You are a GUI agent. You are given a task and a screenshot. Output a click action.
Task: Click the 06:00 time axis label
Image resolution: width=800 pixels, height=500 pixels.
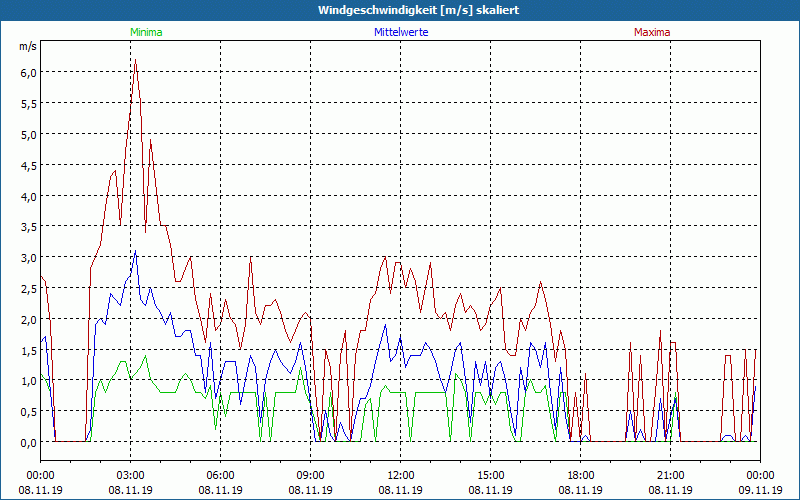coord(220,476)
